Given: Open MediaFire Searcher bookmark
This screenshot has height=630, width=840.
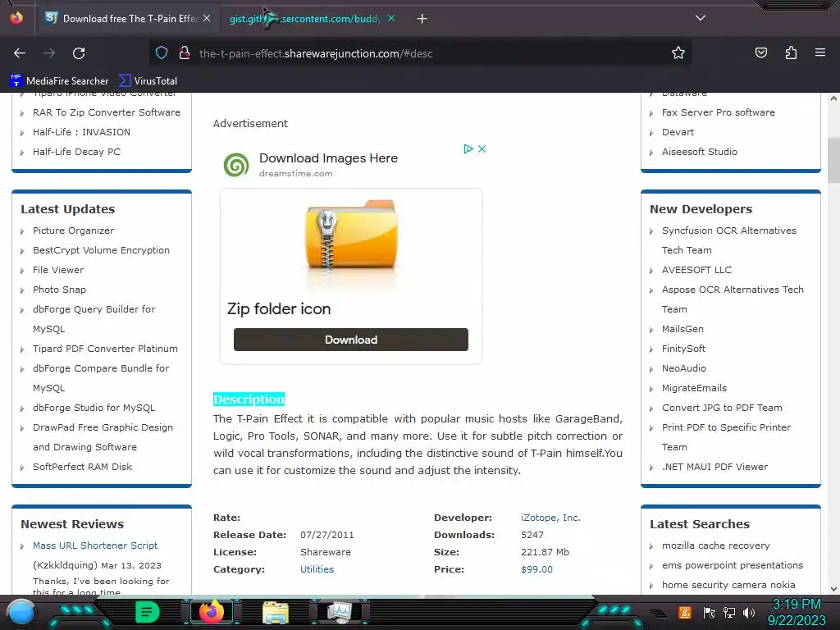Looking at the screenshot, I should (x=59, y=81).
